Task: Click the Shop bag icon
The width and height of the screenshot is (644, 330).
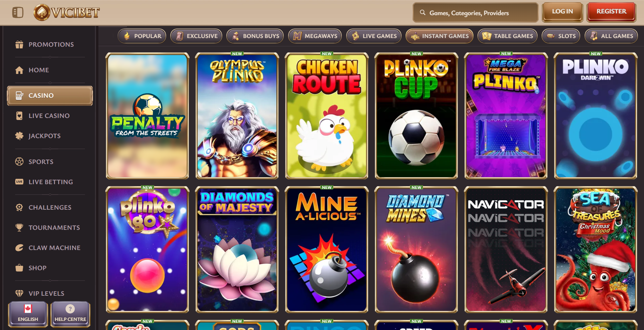Action: [19, 268]
